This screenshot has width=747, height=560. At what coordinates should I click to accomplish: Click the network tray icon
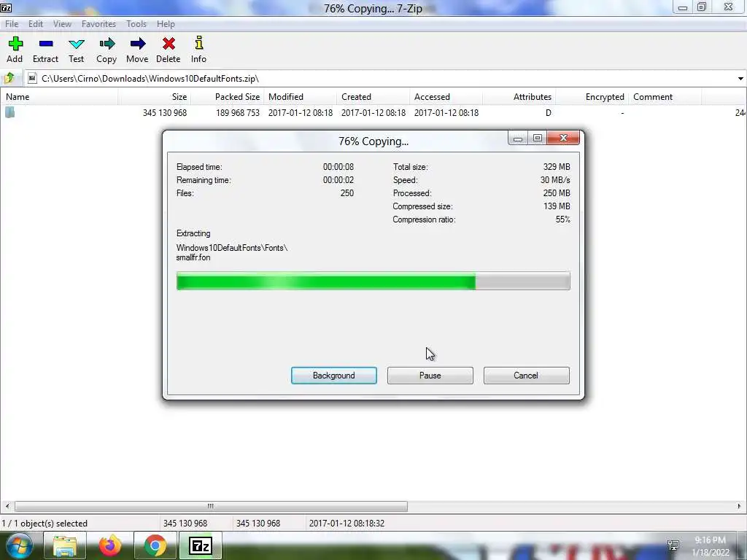pyautogui.click(x=673, y=545)
